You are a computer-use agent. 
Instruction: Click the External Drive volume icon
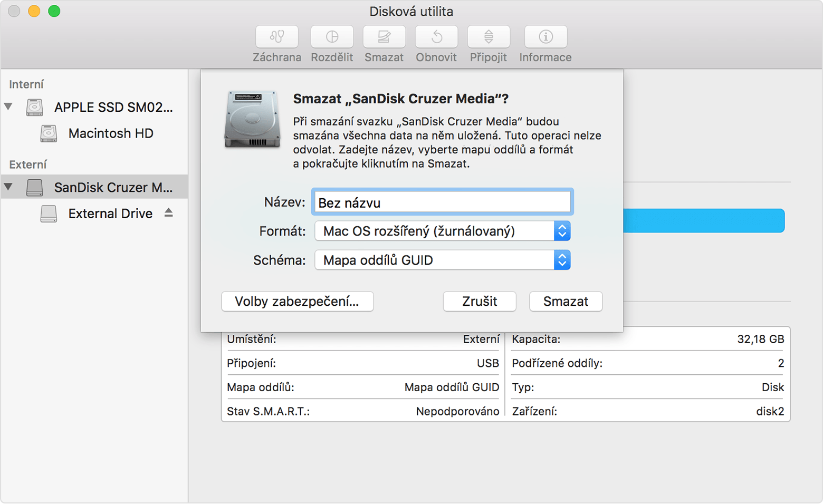[x=49, y=214]
